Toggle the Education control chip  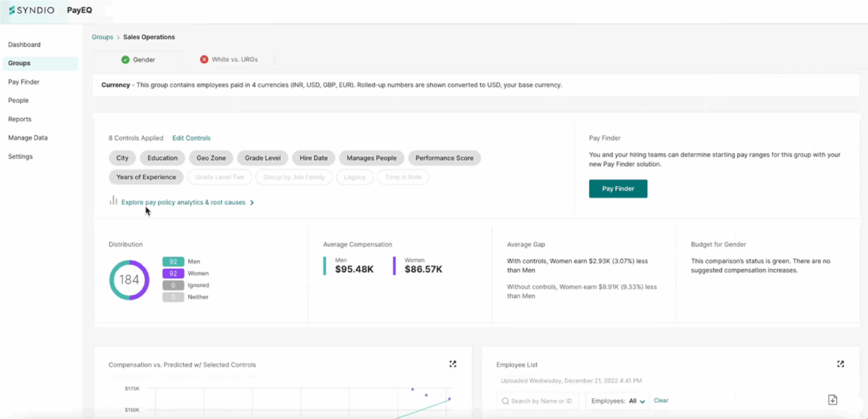tap(162, 158)
